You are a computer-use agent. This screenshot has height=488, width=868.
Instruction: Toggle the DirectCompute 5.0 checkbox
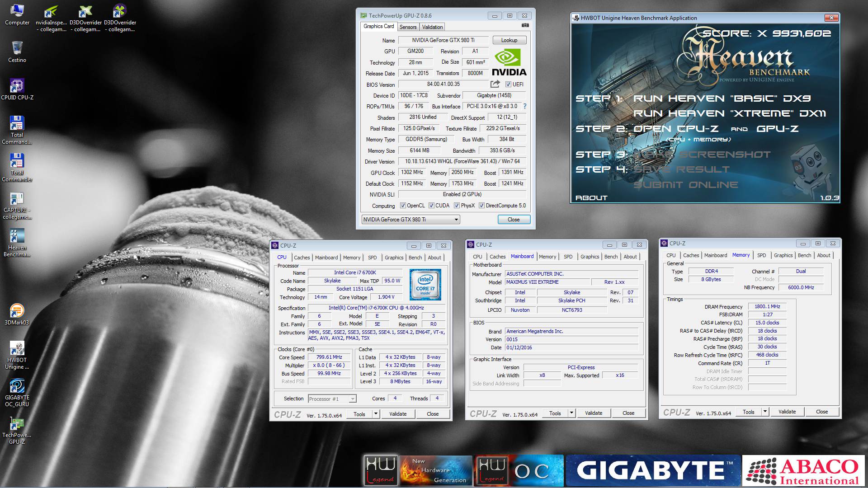(x=481, y=206)
